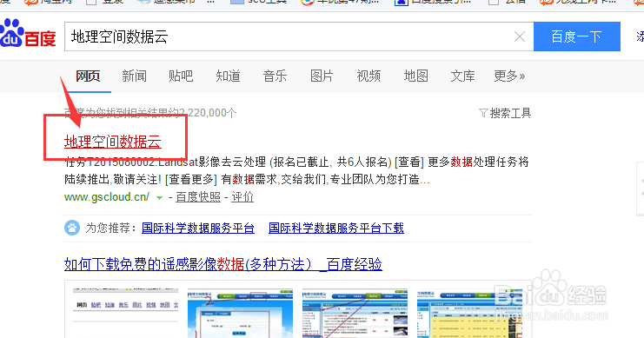644x338 pixels.
Task: Click the www.gscloud.cn/ URL text
Action: coord(107,197)
